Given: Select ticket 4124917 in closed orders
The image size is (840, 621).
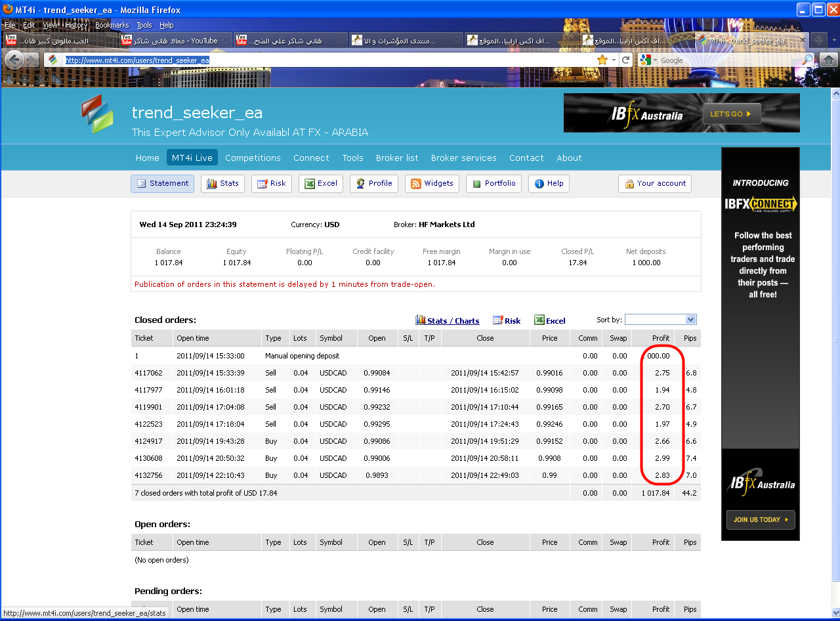Looking at the screenshot, I should 148,441.
